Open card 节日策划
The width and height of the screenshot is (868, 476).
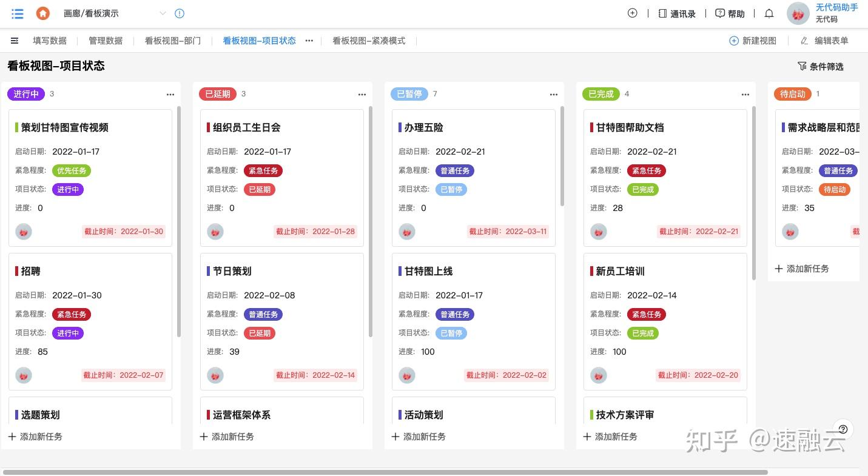point(282,321)
